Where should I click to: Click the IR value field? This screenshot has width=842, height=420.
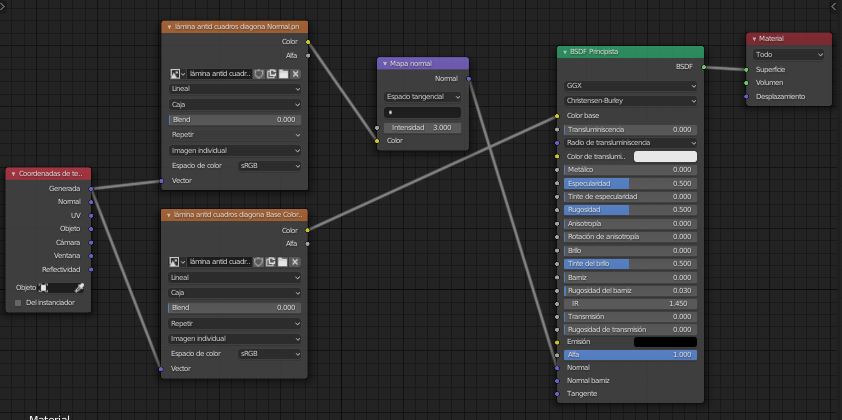(x=630, y=303)
